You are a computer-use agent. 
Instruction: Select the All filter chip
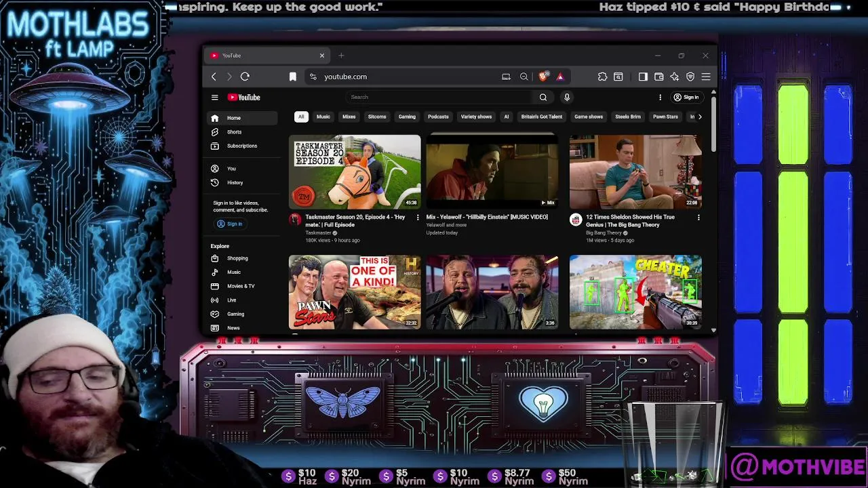[301, 117]
